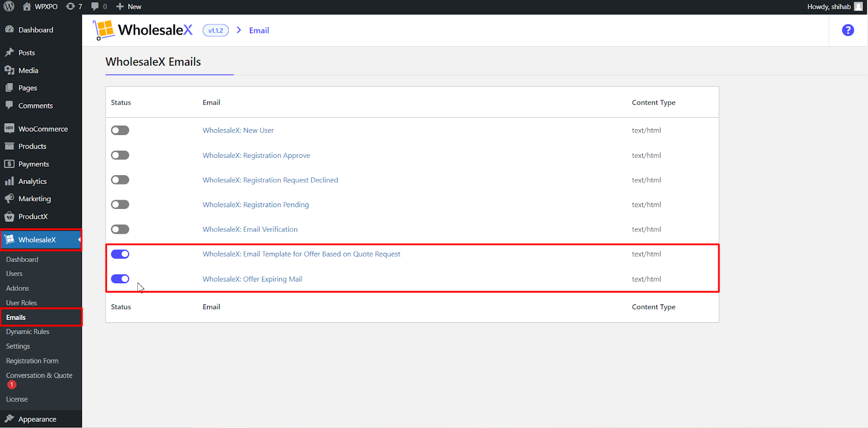The image size is (868, 428).
Task: Open the blue help question mark icon
Action: 848,30
